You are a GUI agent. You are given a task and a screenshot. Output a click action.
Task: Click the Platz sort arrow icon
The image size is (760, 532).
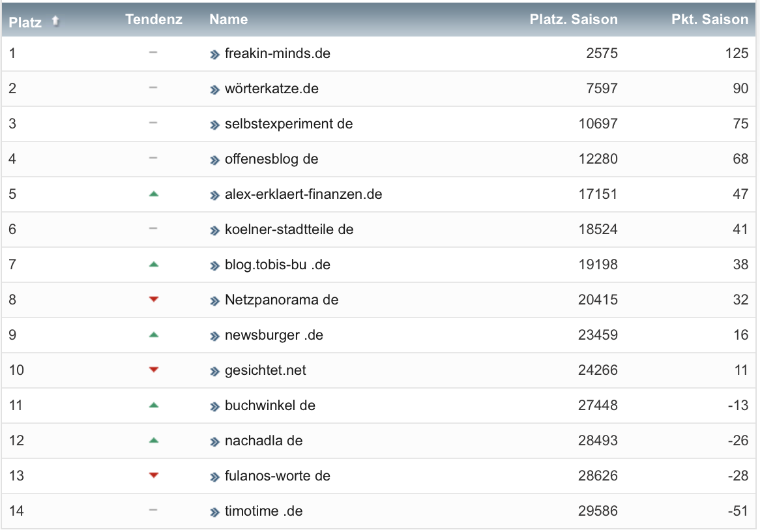(x=55, y=21)
